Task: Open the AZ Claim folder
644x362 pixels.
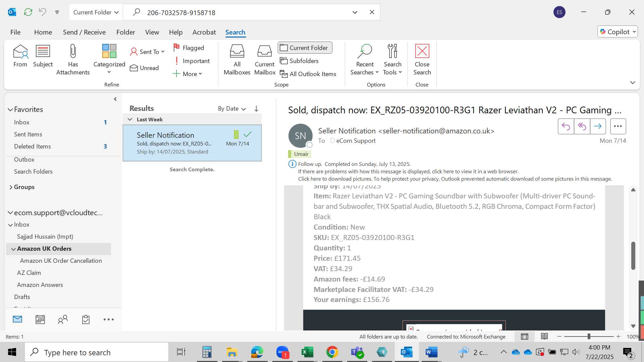Action: coord(29,273)
